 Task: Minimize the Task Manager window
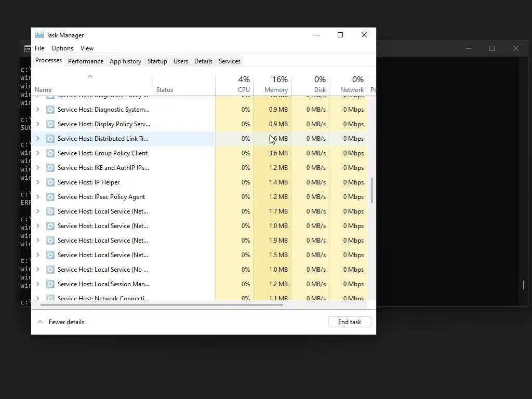317,35
